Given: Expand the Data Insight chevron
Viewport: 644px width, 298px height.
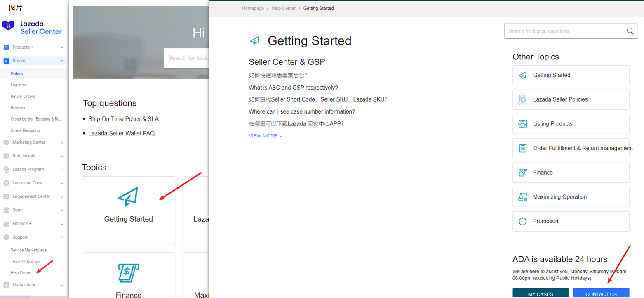Looking at the screenshot, I should click(62, 156).
